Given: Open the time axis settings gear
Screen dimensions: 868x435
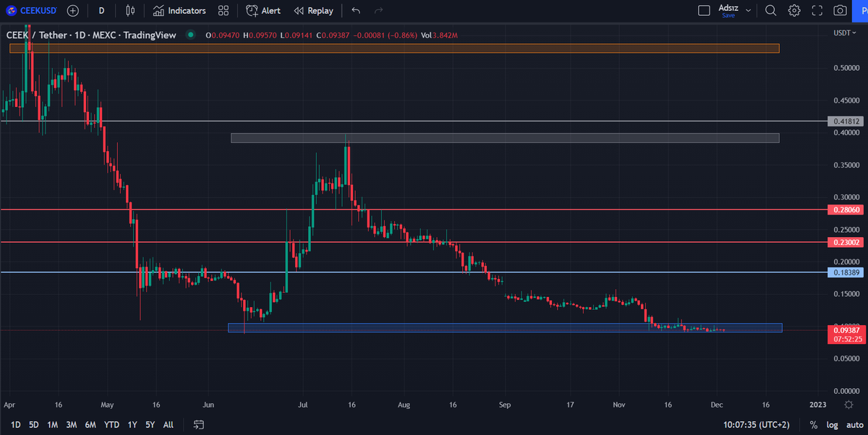Looking at the screenshot, I should [849, 405].
